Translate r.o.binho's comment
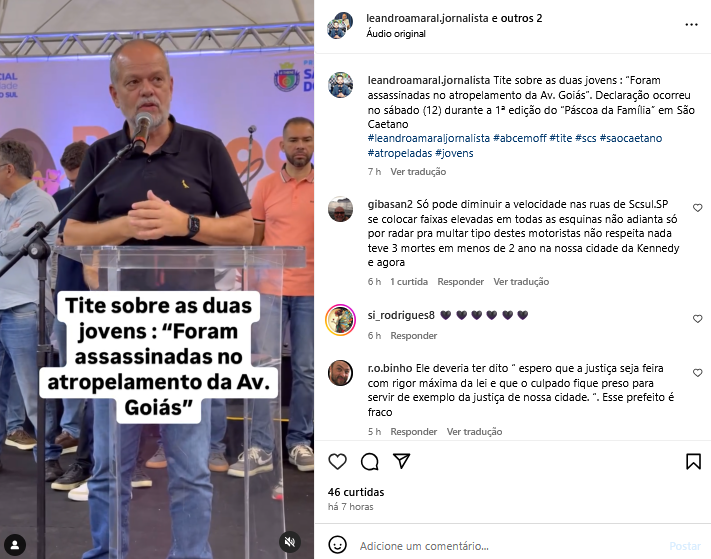The height and width of the screenshot is (559, 711). (474, 432)
